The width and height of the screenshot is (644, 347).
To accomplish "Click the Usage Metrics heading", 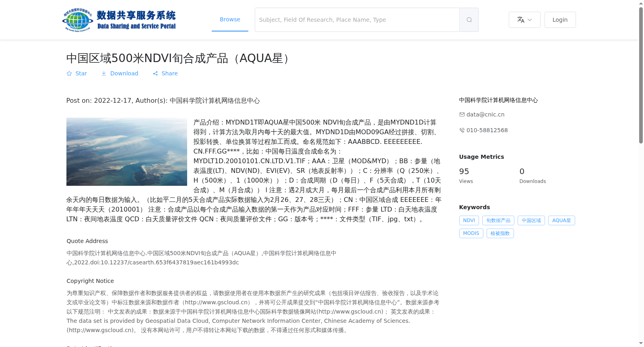I will coord(481,157).
